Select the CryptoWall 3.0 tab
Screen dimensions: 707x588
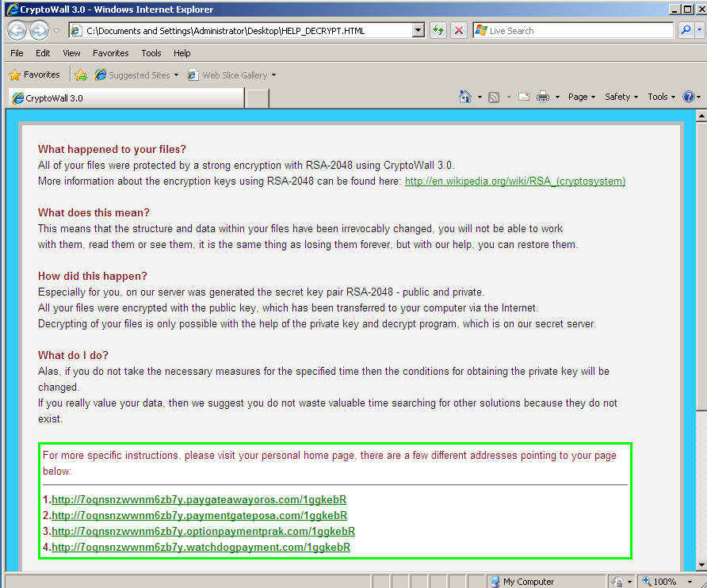[x=127, y=97]
